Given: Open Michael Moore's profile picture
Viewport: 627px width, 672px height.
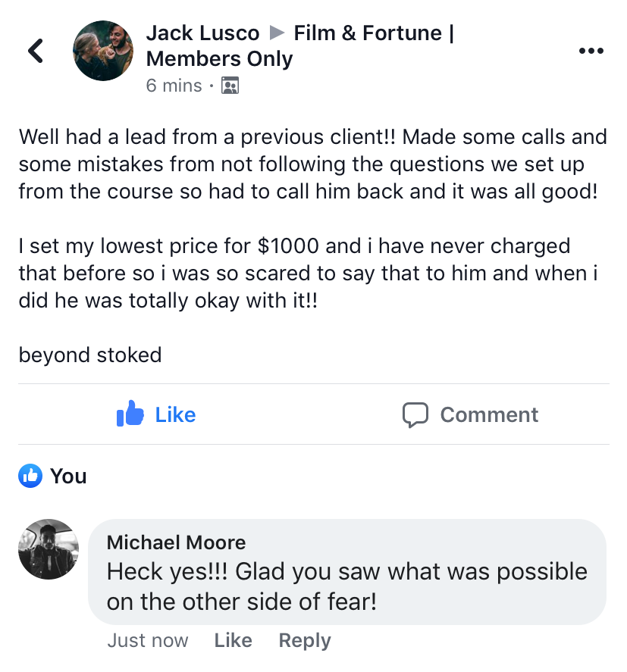Looking at the screenshot, I should [49, 549].
